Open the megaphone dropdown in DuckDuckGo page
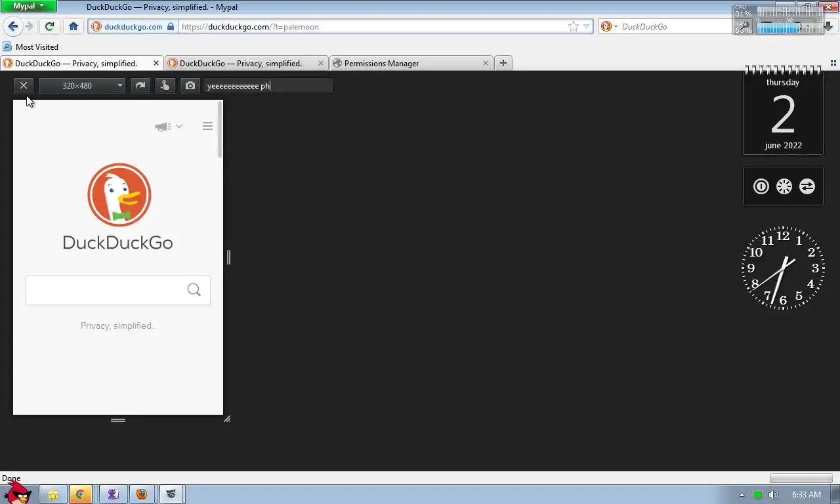This screenshot has height=504, width=840. point(169,127)
